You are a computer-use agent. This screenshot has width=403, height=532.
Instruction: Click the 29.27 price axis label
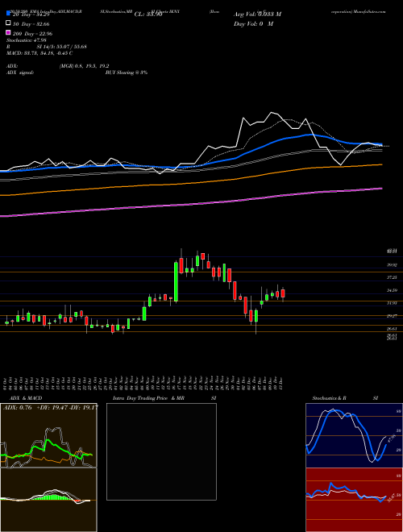tap(393, 316)
